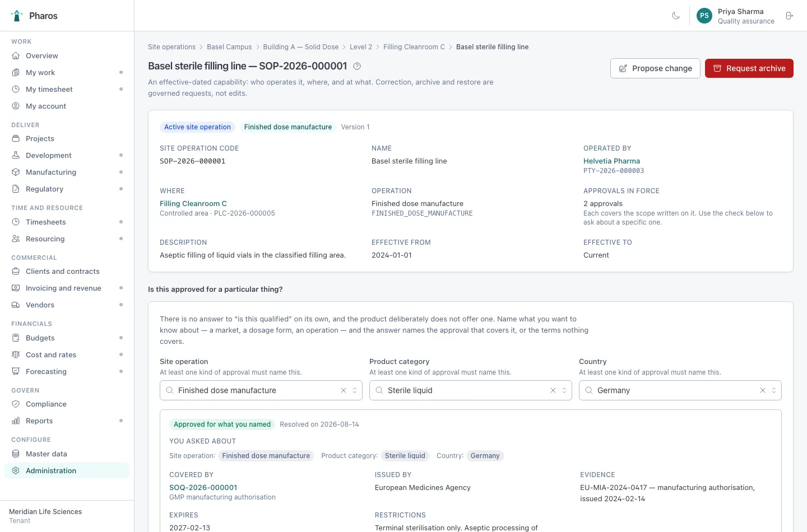
Task: Open Helvetia Pharma operator link
Action: (x=611, y=161)
